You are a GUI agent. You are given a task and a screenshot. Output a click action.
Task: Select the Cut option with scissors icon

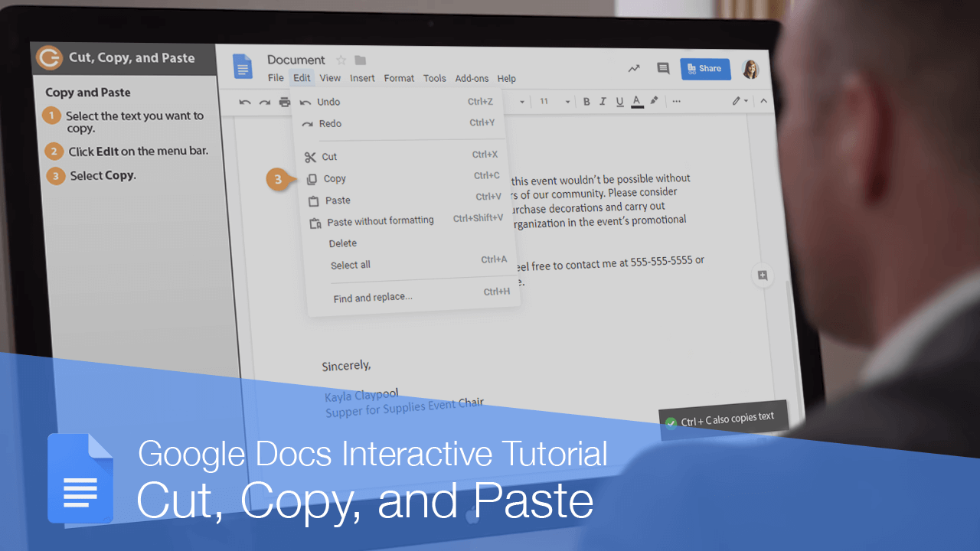[x=311, y=156]
